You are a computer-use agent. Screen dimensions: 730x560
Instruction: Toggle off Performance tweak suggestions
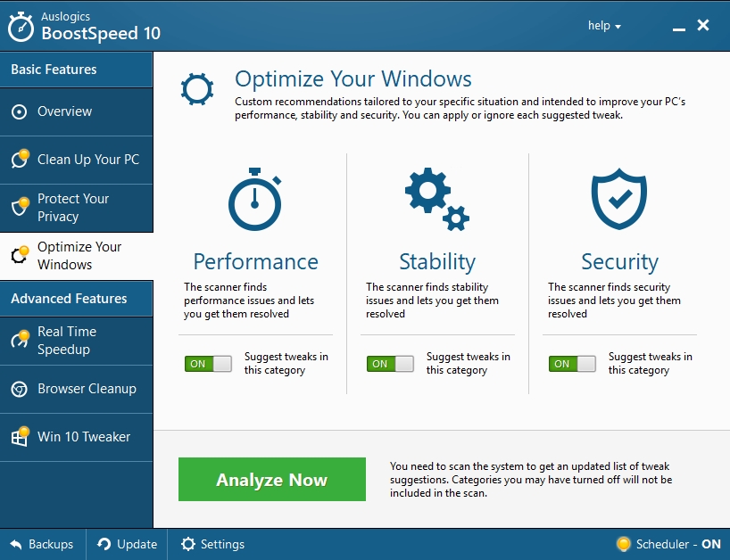click(x=208, y=364)
